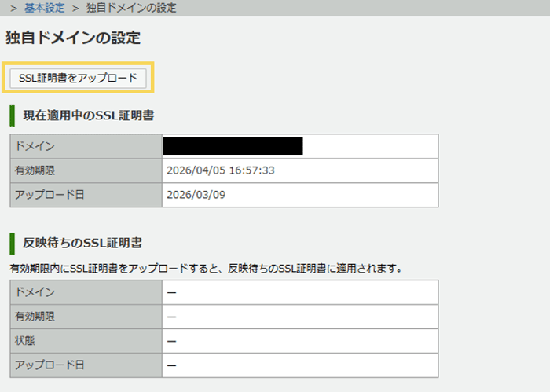Click the 独自ドメインの設定 page heading
Viewport: 550px width, 392px height.
point(72,37)
